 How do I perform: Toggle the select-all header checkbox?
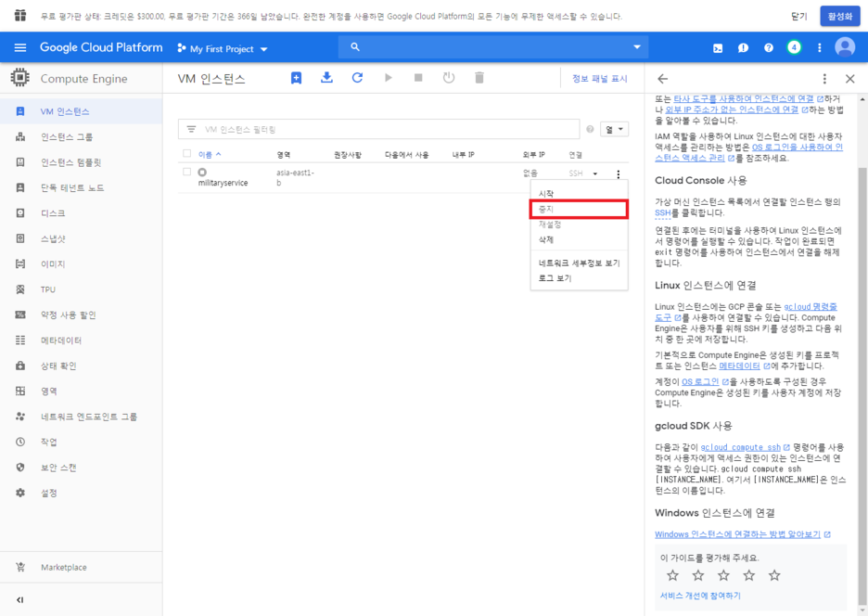click(187, 153)
